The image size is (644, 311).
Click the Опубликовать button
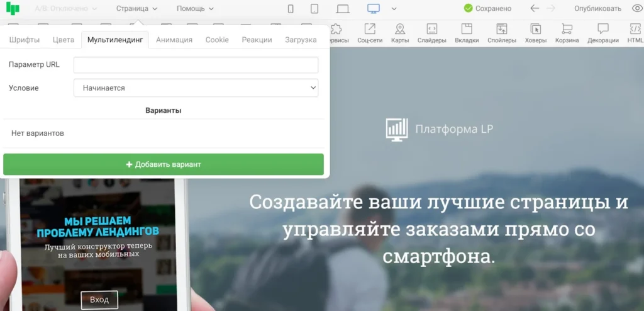click(597, 8)
